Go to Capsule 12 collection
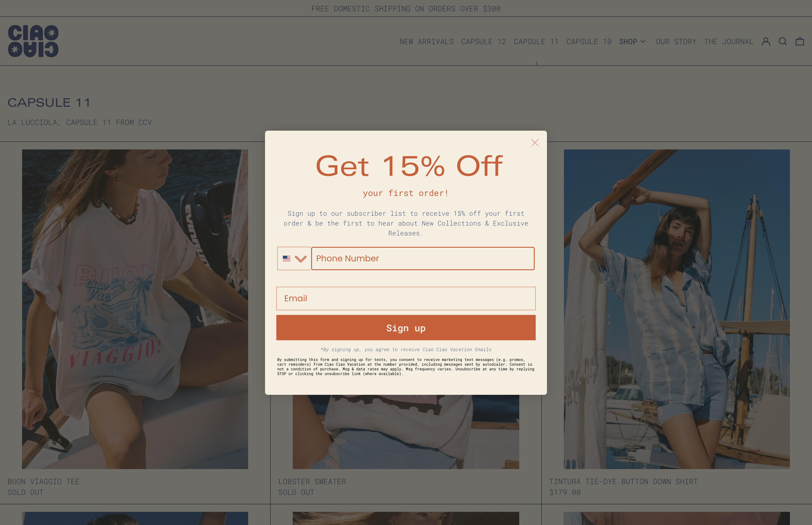The image size is (812, 525). pos(483,42)
